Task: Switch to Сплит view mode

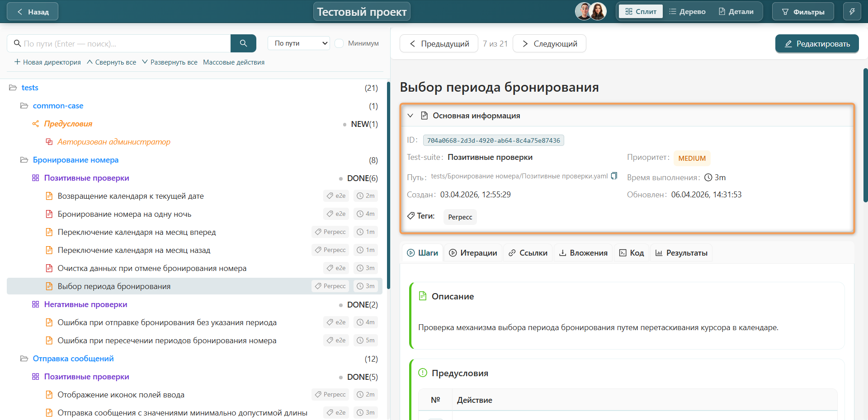Action: pos(641,12)
